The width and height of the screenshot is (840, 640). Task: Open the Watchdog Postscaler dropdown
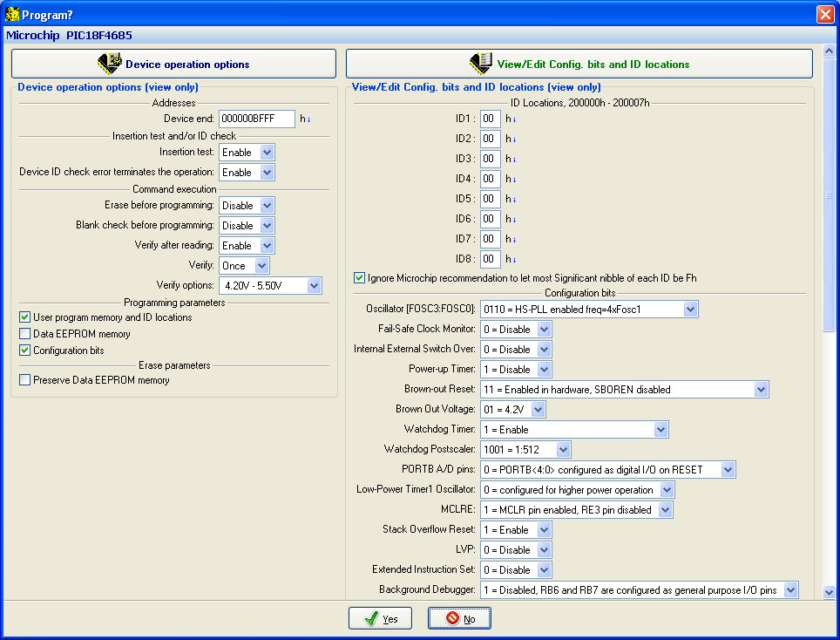[563, 449]
